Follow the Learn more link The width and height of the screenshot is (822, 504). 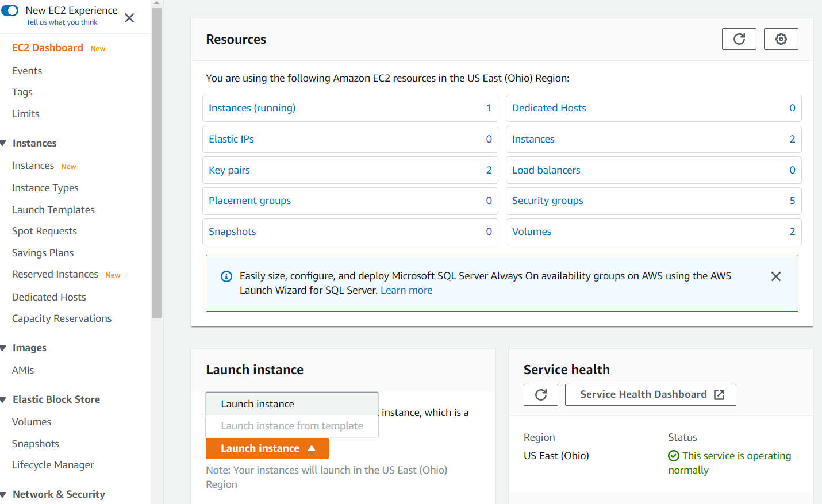click(406, 290)
